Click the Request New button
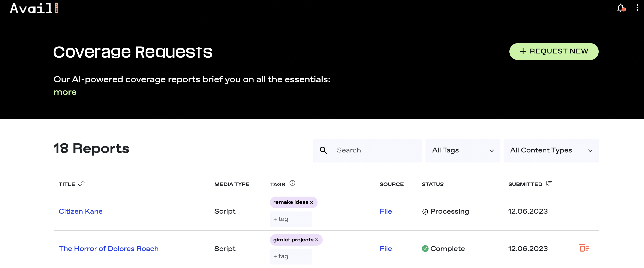This screenshot has width=644, height=268. 554,51
